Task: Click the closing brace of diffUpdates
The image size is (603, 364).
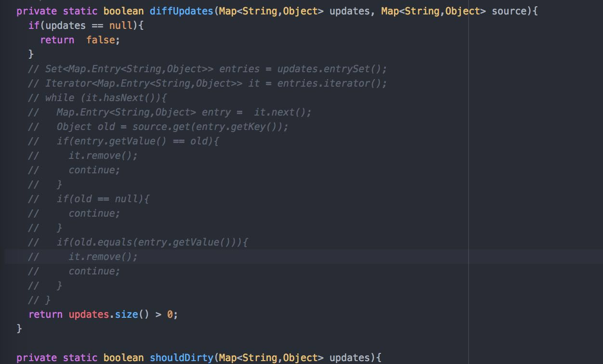Action: click(x=19, y=328)
